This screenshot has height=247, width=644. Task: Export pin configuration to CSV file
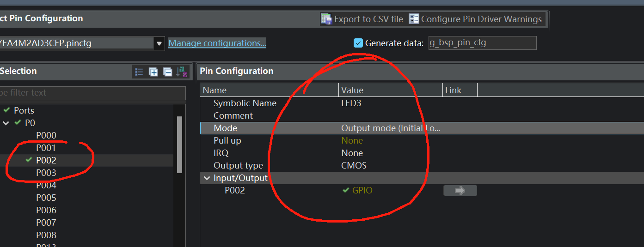362,19
